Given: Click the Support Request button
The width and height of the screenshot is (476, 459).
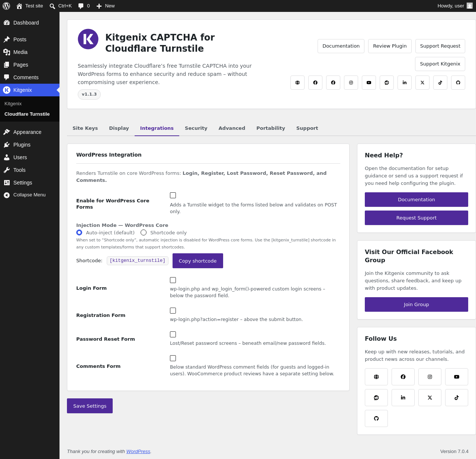Looking at the screenshot, I should pyautogui.click(x=440, y=46).
